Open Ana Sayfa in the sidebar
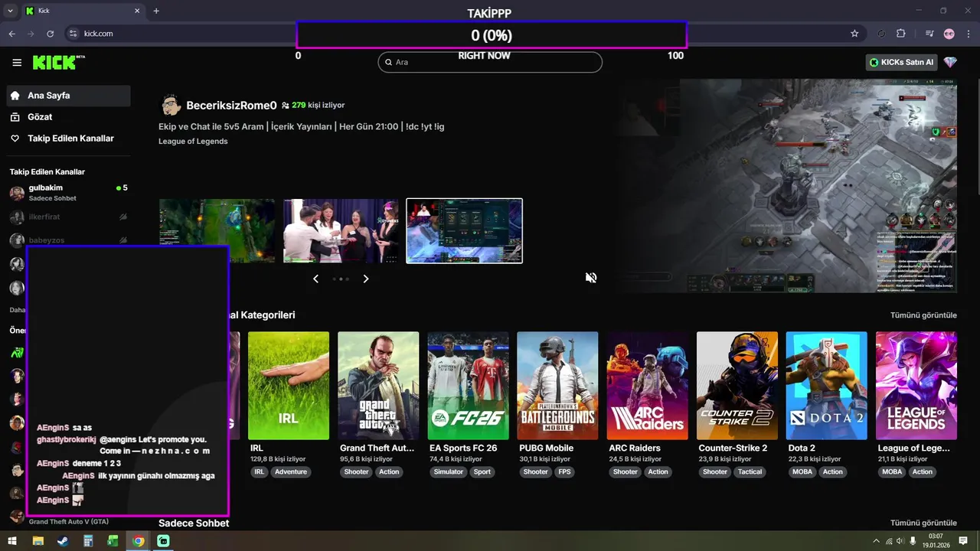980x551 pixels. click(x=68, y=96)
